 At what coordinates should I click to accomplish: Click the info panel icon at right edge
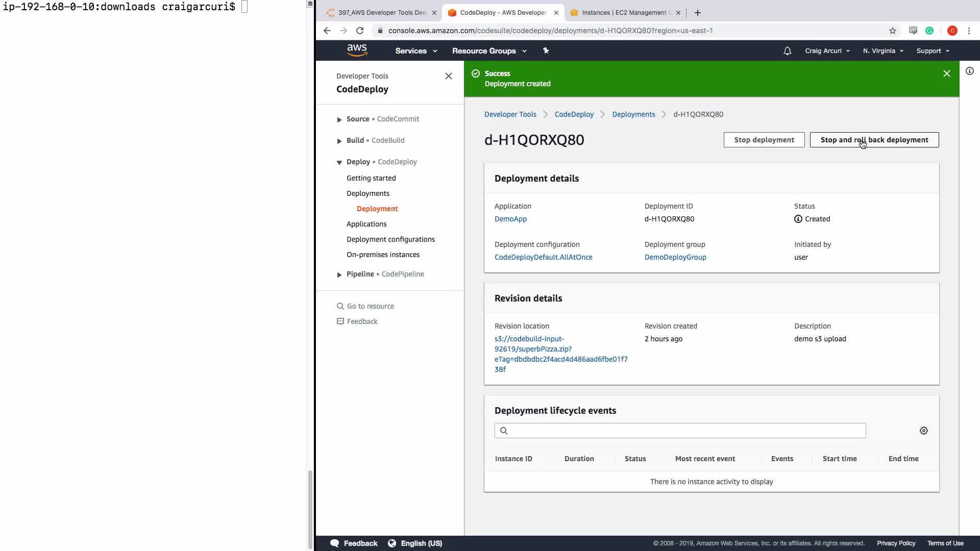tap(969, 71)
